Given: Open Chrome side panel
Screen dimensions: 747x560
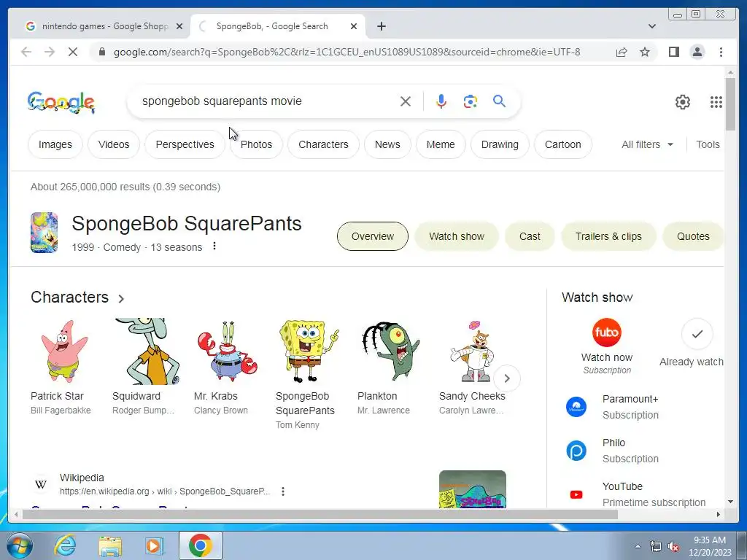Looking at the screenshot, I should [673, 52].
